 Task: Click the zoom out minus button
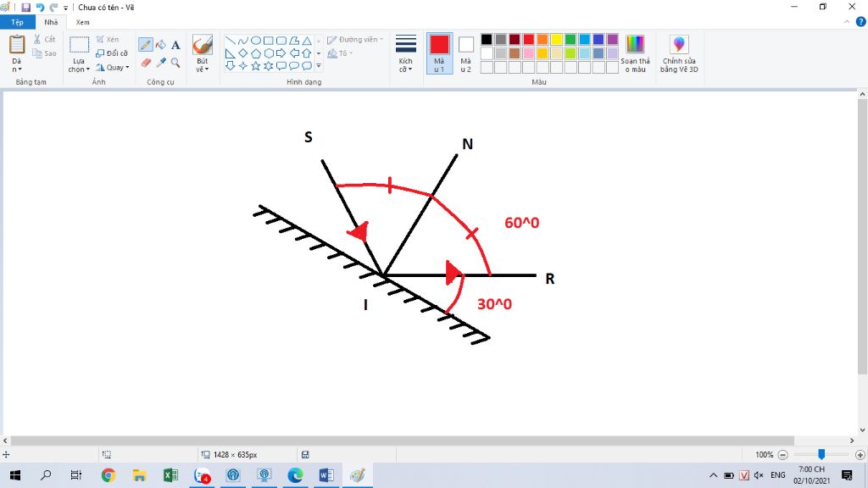click(x=782, y=455)
